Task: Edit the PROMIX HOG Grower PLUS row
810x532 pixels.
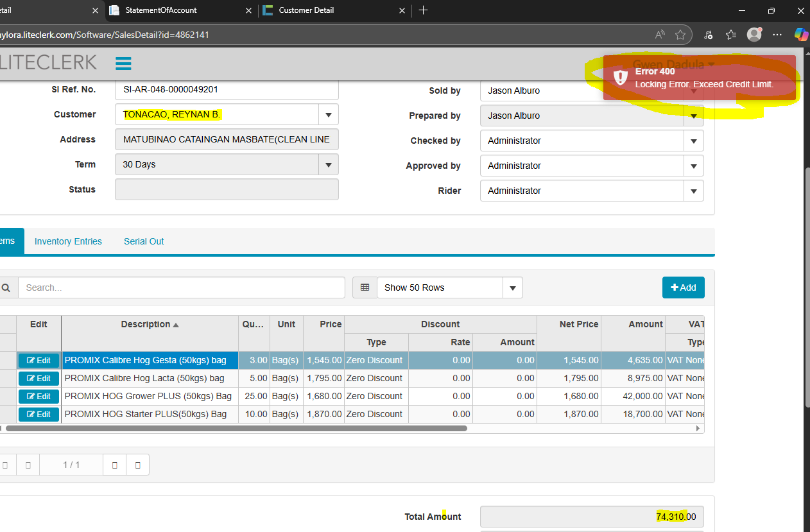Action: coord(39,397)
